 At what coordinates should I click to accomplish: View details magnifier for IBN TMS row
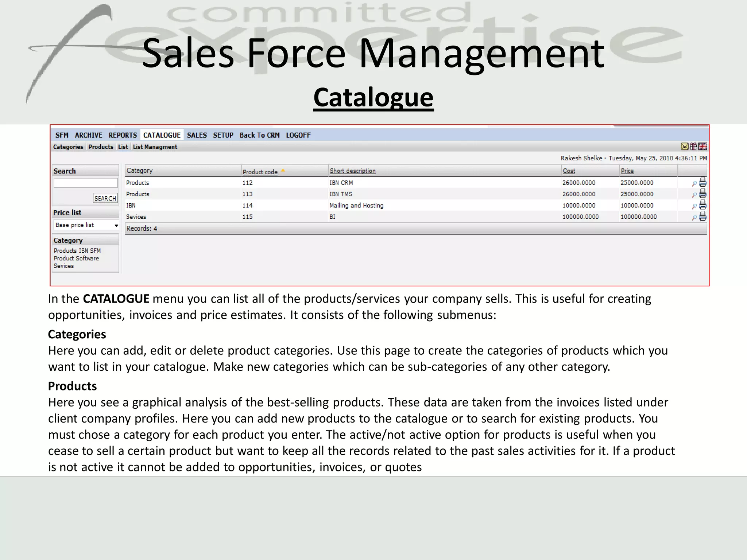point(694,195)
